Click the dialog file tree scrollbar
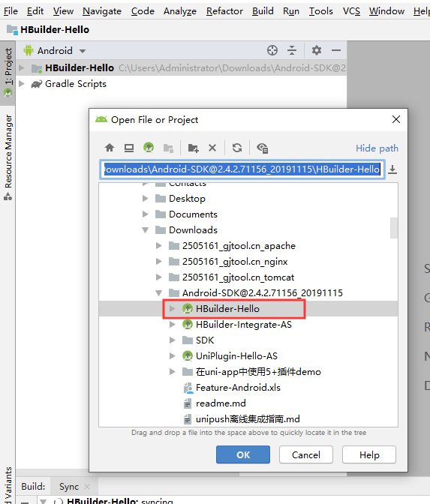430x504 pixels. tap(394, 228)
